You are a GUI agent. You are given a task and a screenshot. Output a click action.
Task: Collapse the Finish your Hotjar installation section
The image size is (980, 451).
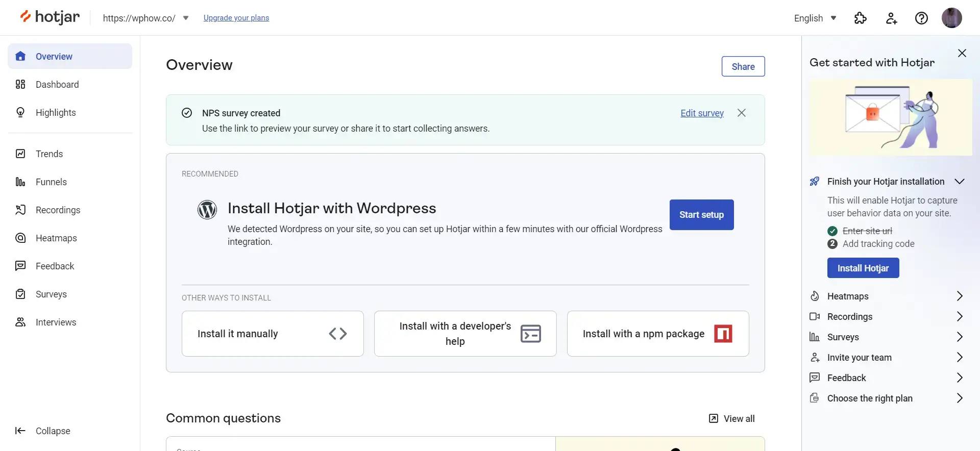[960, 182]
